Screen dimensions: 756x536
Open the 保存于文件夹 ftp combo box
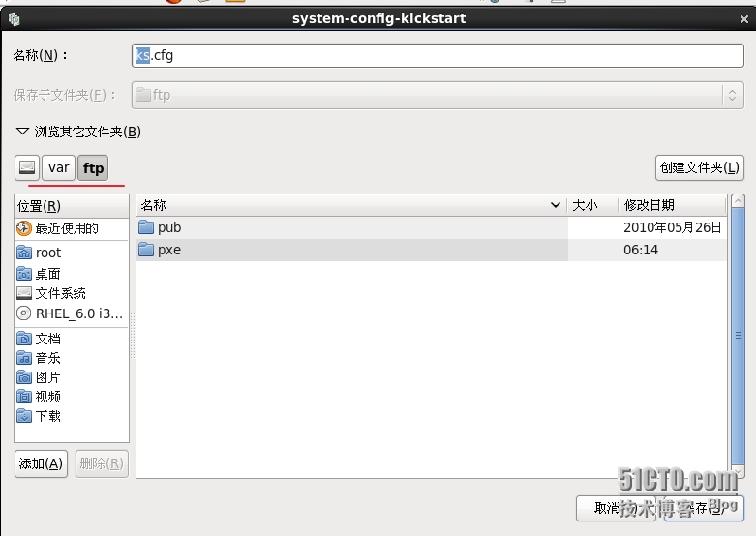click(x=438, y=95)
